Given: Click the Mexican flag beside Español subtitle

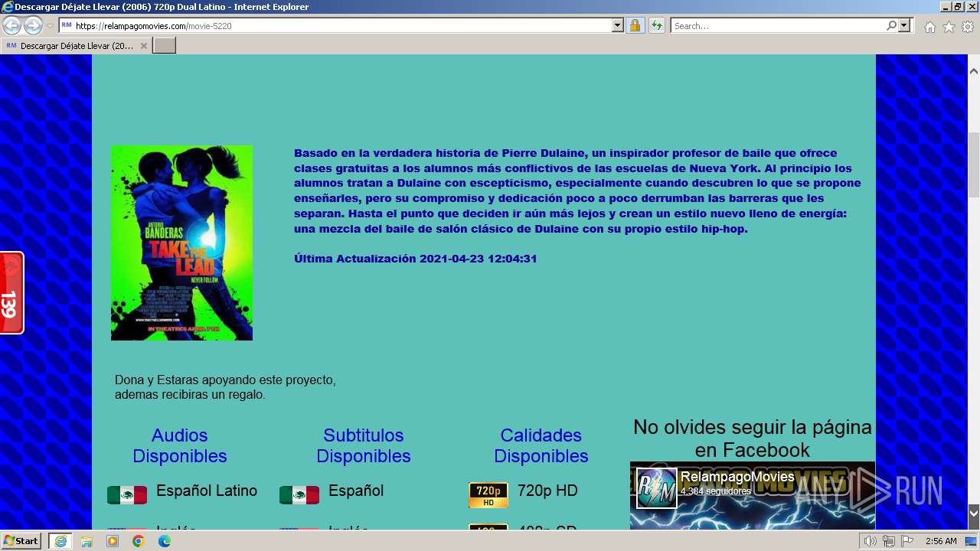Looking at the screenshot, I should pyautogui.click(x=299, y=495).
